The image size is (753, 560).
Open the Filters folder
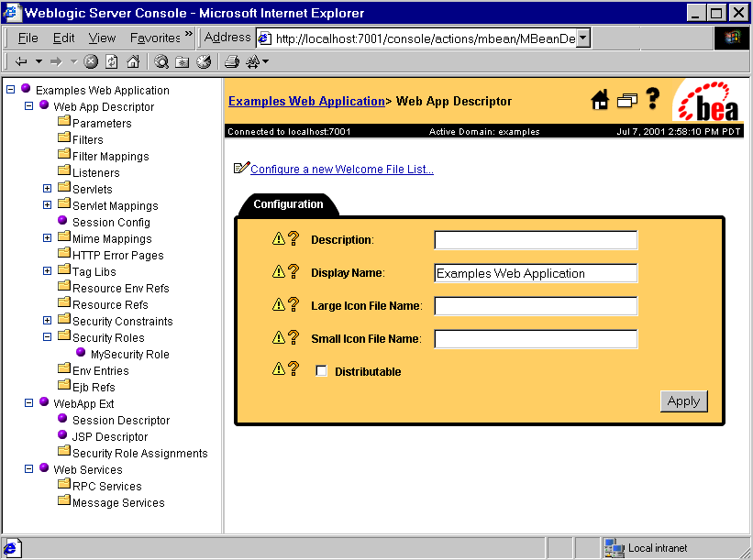click(x=87, y=139)
